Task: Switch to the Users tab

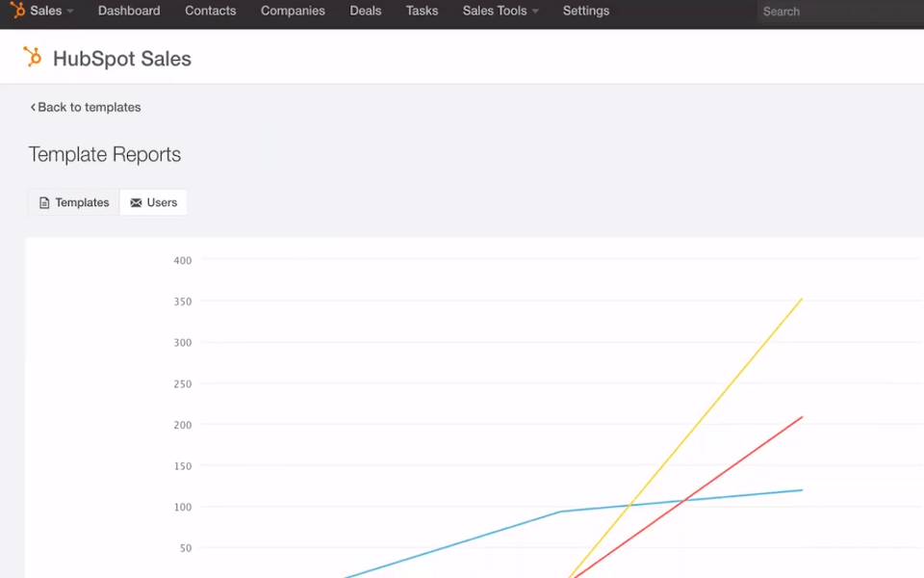Action: point(153,202)
